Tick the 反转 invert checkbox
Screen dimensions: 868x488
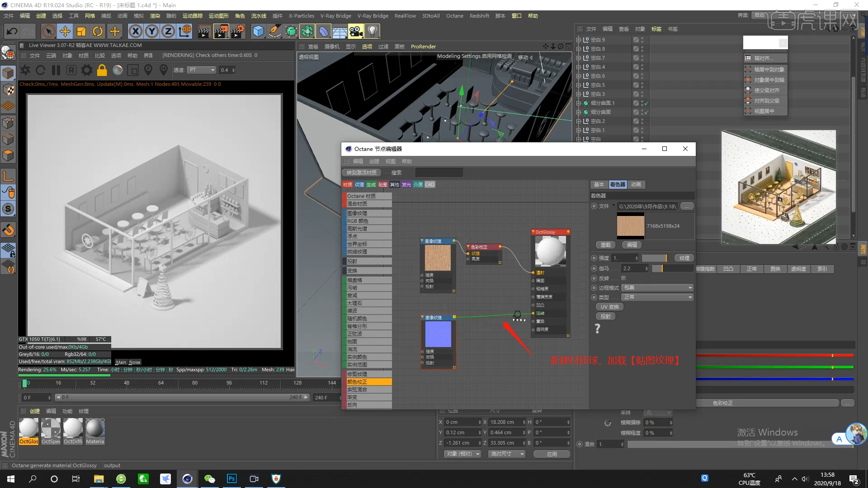(624, 278)
